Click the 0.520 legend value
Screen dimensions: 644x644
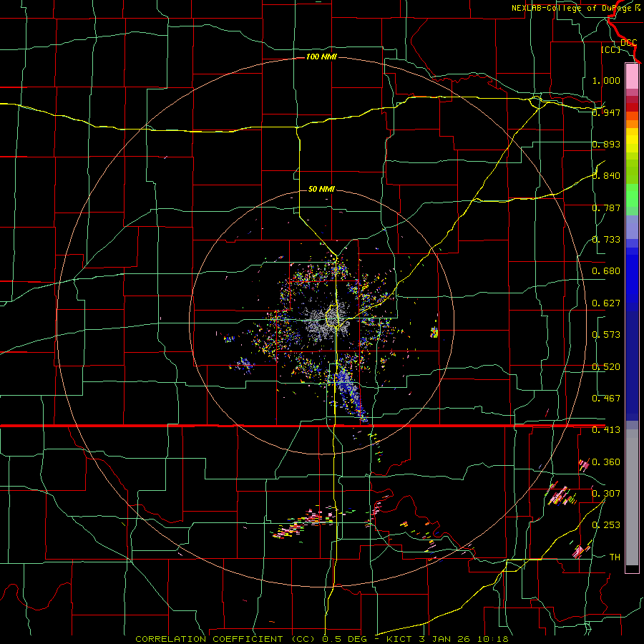click(x=606, y=367)
